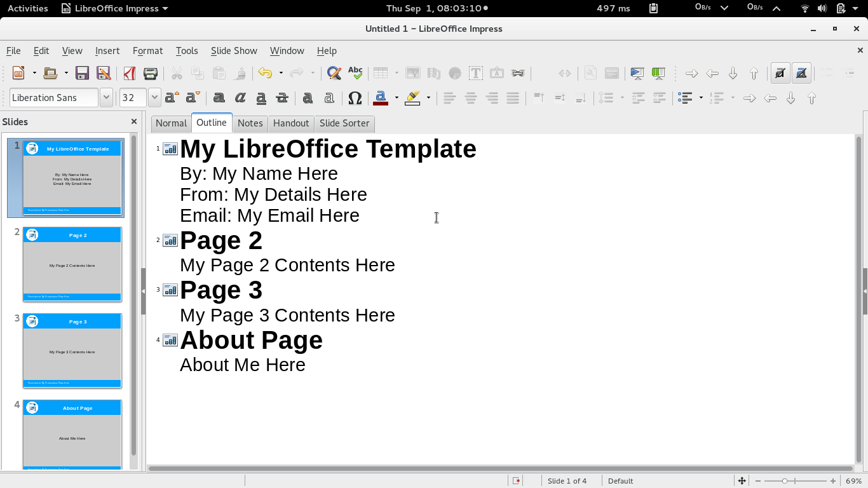Switch to the Slide Sorter tab
Viewport: 868px width, 488px height.
click(344, 123)
